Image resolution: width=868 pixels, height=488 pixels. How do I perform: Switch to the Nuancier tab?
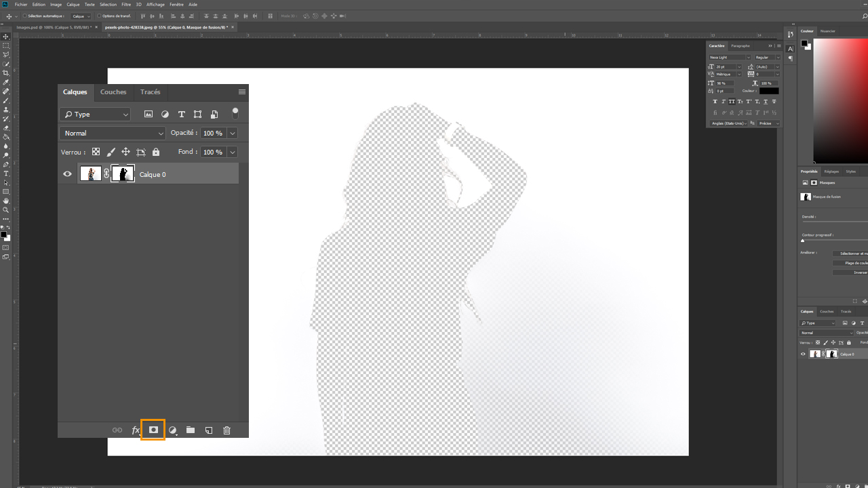pos(828,31)
